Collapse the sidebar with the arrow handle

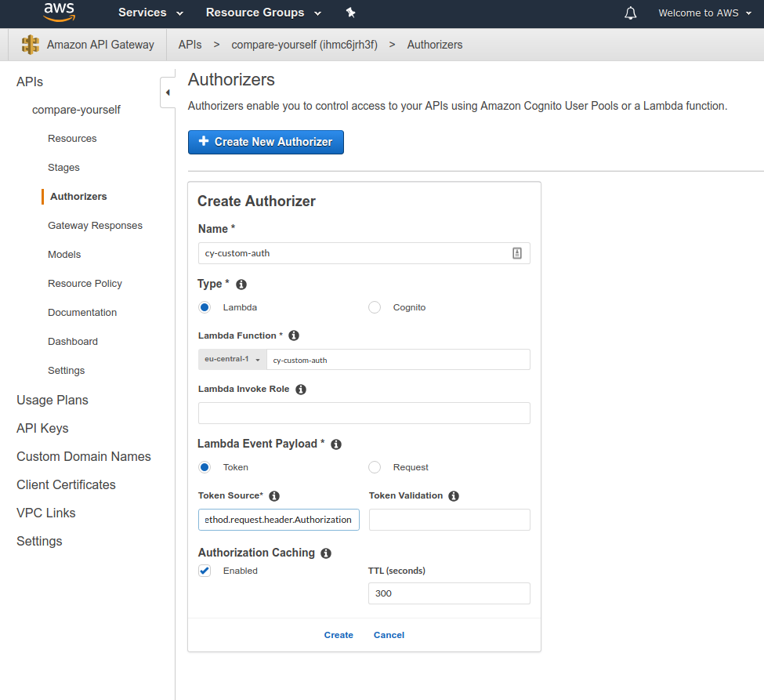pyautogui.click(x=168, y=92)
